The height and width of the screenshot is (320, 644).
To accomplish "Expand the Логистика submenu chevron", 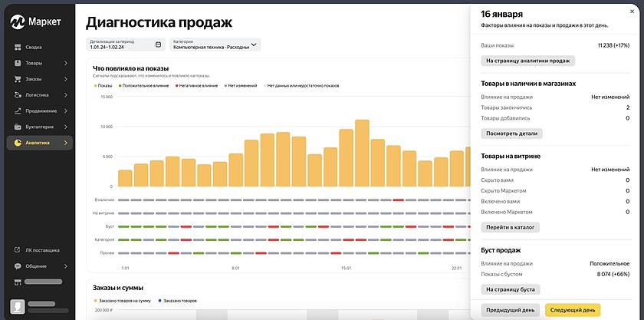I will 66,95.
